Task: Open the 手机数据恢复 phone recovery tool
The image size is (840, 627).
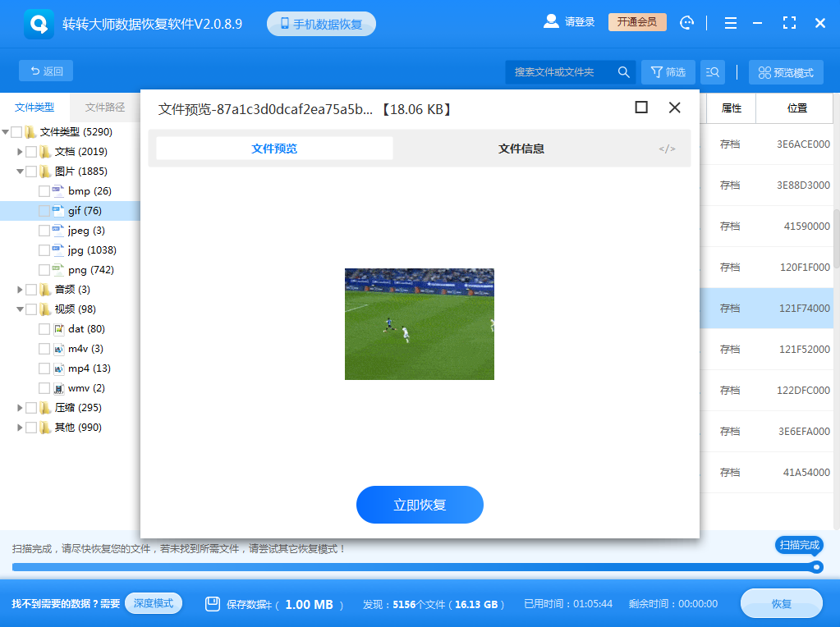Action: pyautogui.click(x=321, y=23)
